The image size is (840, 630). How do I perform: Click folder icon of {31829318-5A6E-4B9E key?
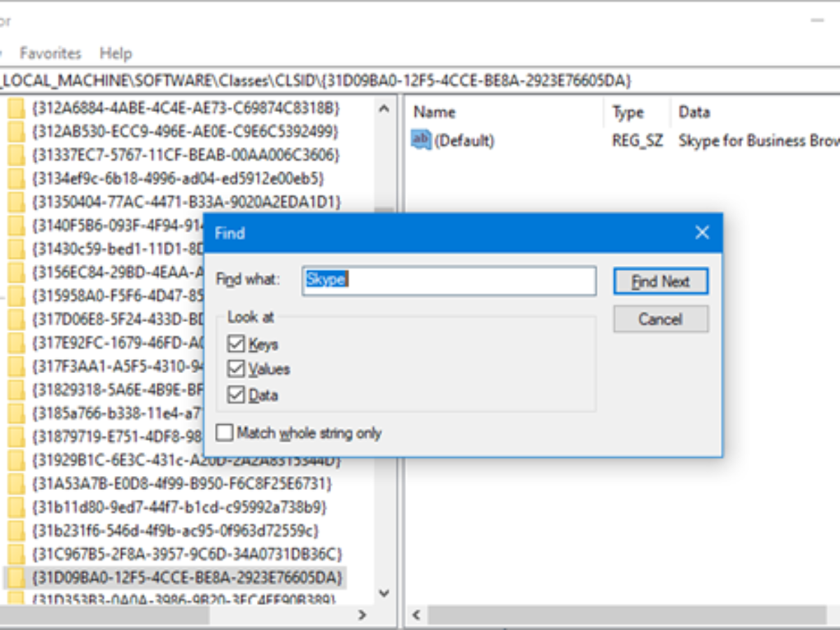coord(16,391)
